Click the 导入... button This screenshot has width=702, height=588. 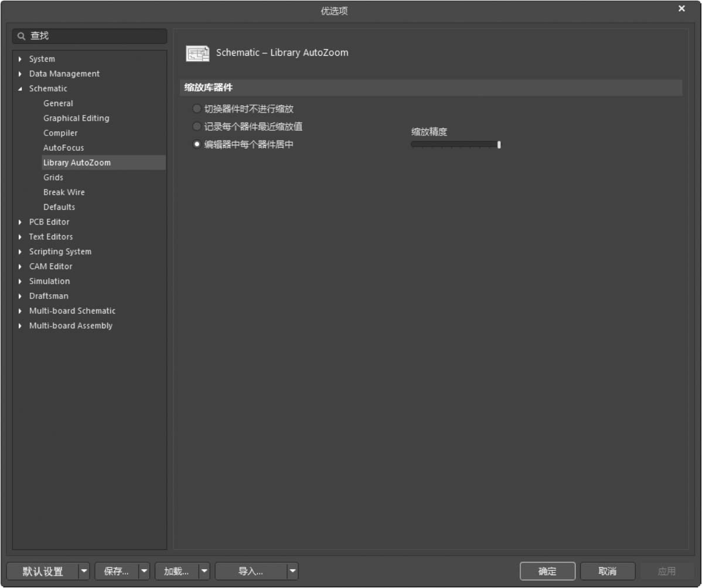coord(251,571)
